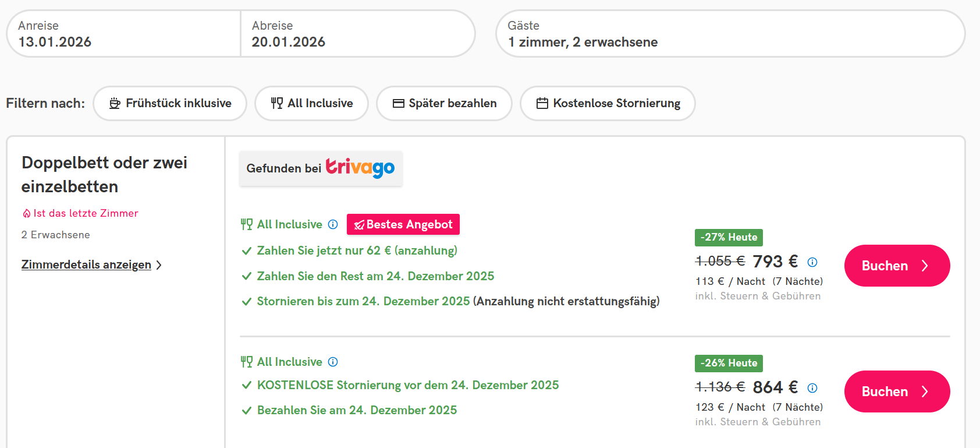The width and height of the screenshot is (980, 448).
Task: Book the 793 € offer
Action: 897,266
